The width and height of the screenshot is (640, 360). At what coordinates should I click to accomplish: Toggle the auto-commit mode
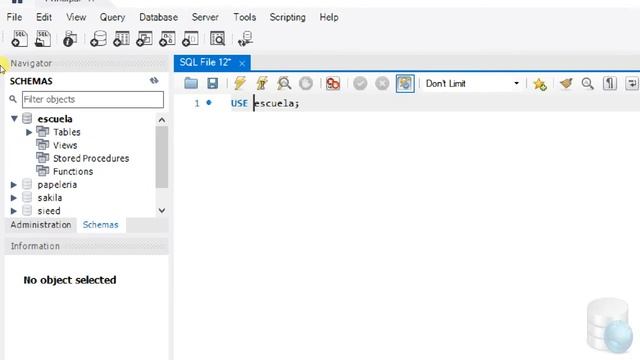click(x=405, y=83)
